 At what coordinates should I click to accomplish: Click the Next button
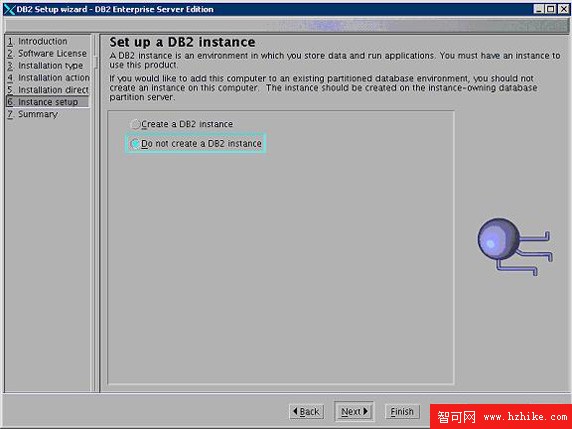click(354, 412)
